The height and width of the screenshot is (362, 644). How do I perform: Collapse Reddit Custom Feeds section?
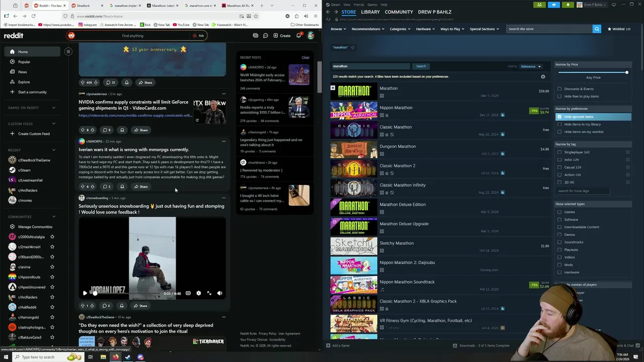(x=54, y=124)
